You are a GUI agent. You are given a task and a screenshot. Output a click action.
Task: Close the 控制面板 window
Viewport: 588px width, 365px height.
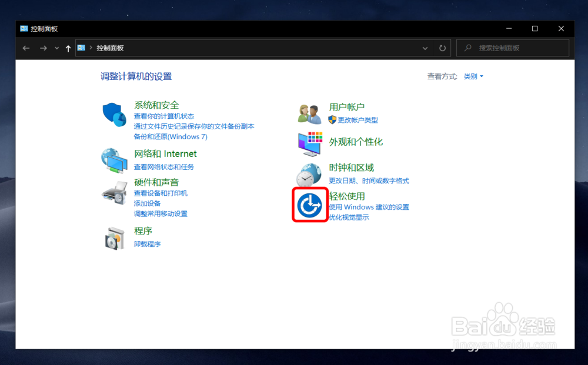(x=561, y=28)
